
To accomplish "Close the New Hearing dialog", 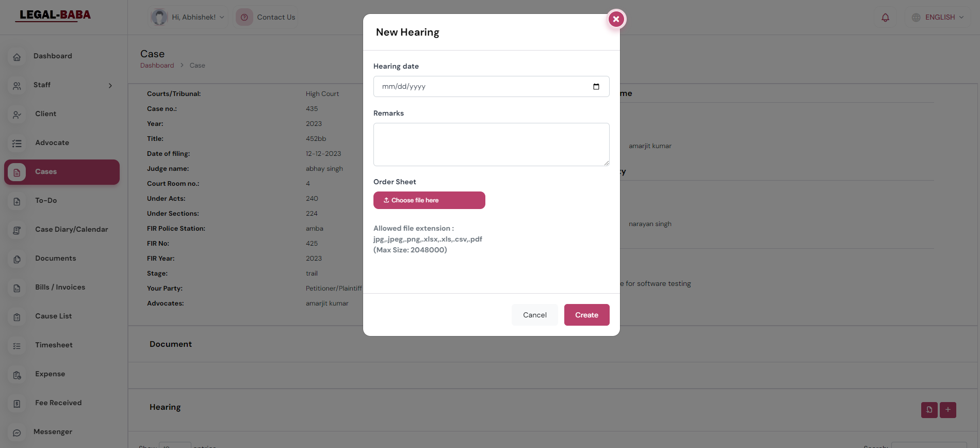I will pyautogui.click(x=616, y=19).
